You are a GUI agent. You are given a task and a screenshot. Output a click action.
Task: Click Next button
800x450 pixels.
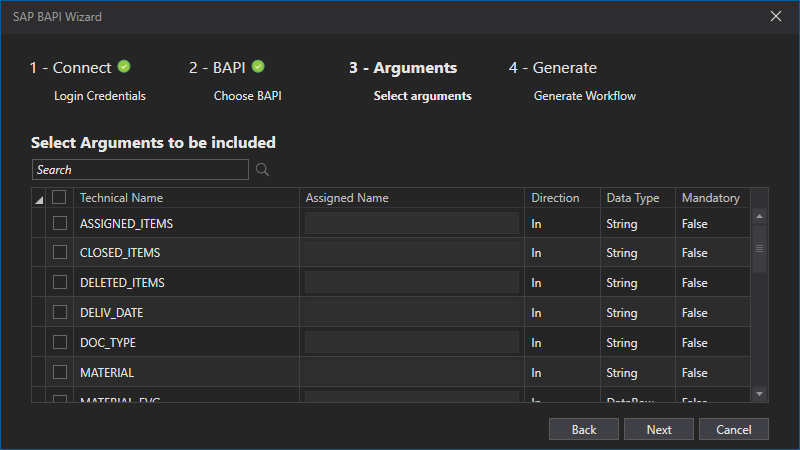tap(659, 429)
